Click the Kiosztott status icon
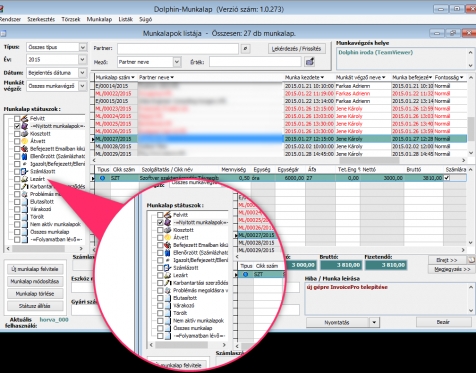This screenshot has width=476, height=373. point(24,134)
